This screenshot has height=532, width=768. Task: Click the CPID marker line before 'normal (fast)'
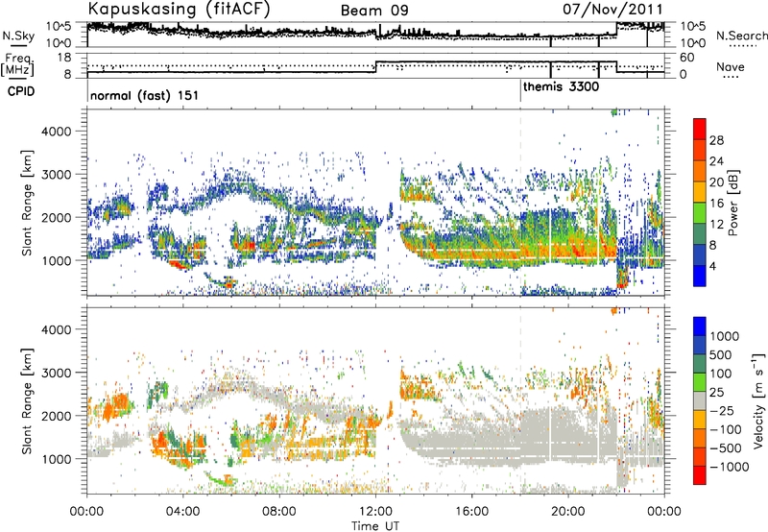click(x=87, y=90)
